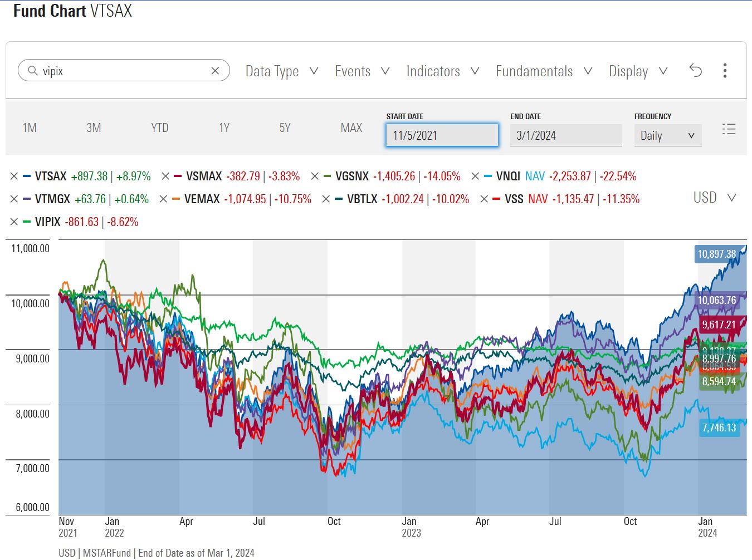Image resolution: width=752 pixels, height=560 pixels.
Task: Click the search magnifier icon
Action: click(32, 71)
